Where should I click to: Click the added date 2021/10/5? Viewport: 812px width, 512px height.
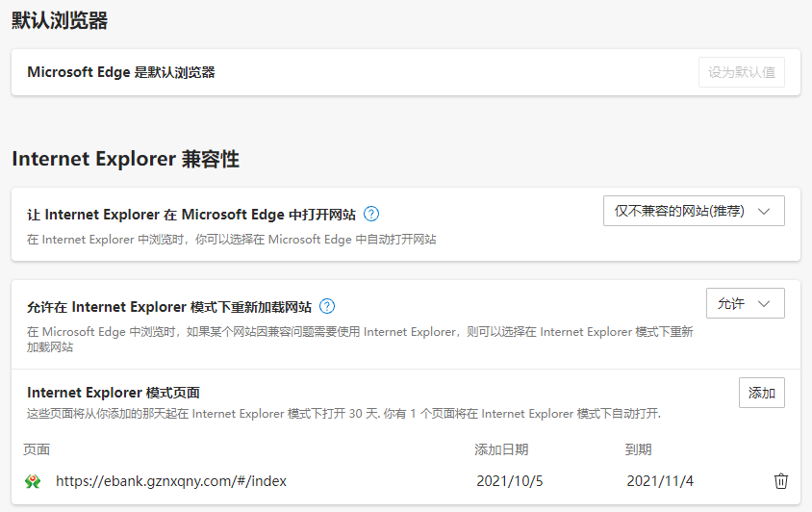click(x=509, y=481)
